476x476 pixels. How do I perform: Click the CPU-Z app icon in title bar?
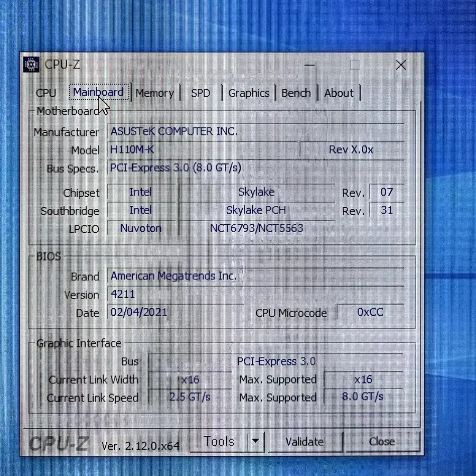(x=31, y=65)
